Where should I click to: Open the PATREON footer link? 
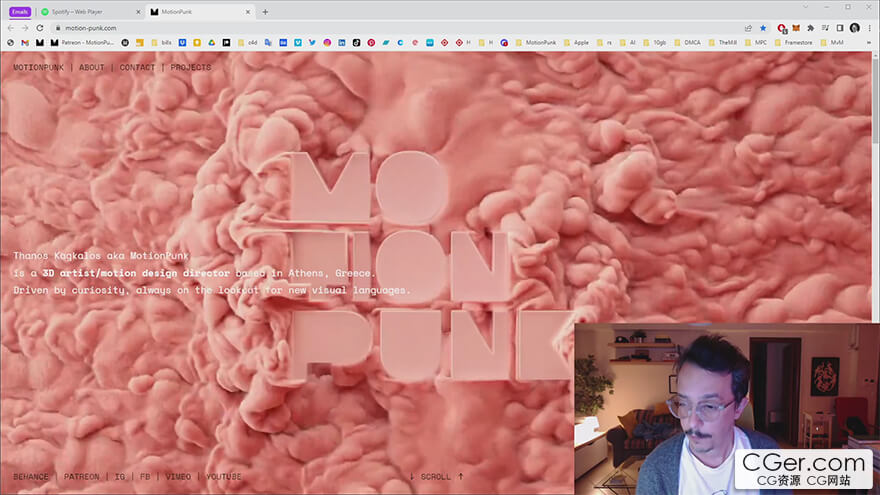tap(81, 477)
